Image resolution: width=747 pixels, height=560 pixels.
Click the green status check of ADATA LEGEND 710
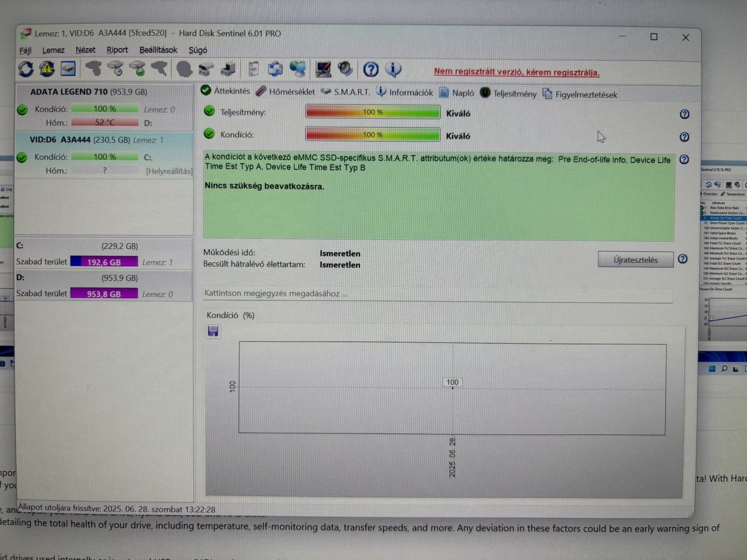[22, 109]
